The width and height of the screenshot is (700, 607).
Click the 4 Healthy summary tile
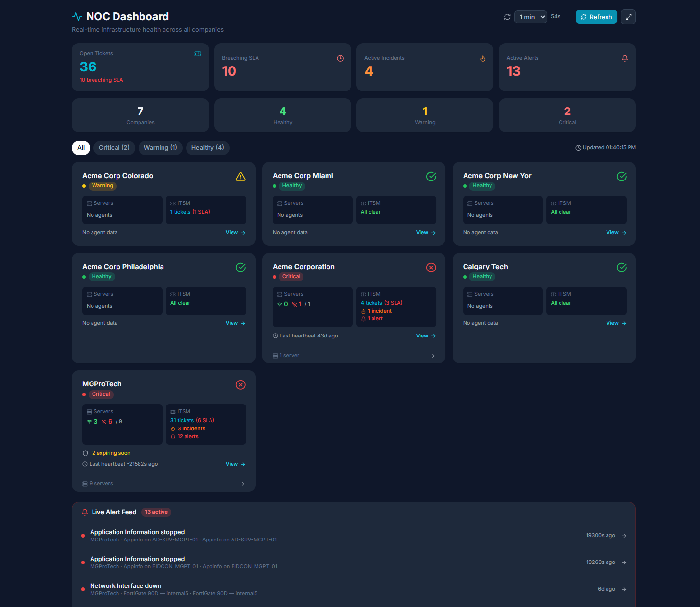(x=283, y=115)
